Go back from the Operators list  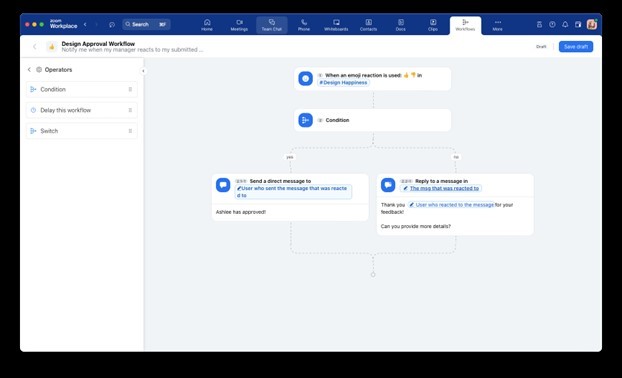[29, 69]
